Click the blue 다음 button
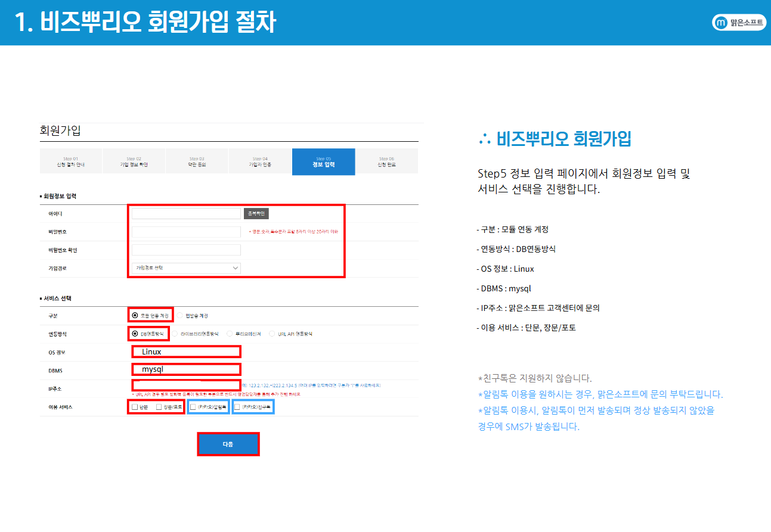 [x=228, y=444]
